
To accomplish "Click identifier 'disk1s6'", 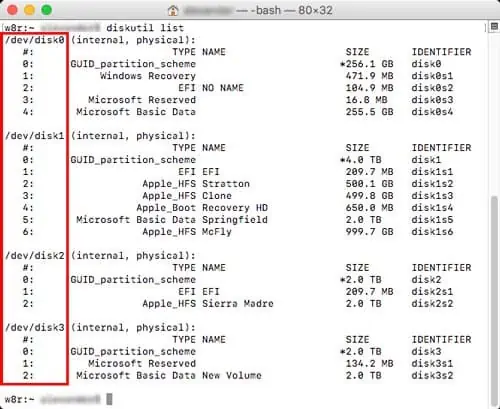I will click(432, 232).
